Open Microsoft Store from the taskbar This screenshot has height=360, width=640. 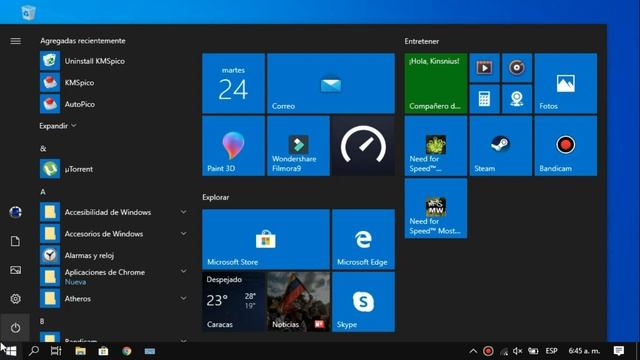(x=103, y=351)
